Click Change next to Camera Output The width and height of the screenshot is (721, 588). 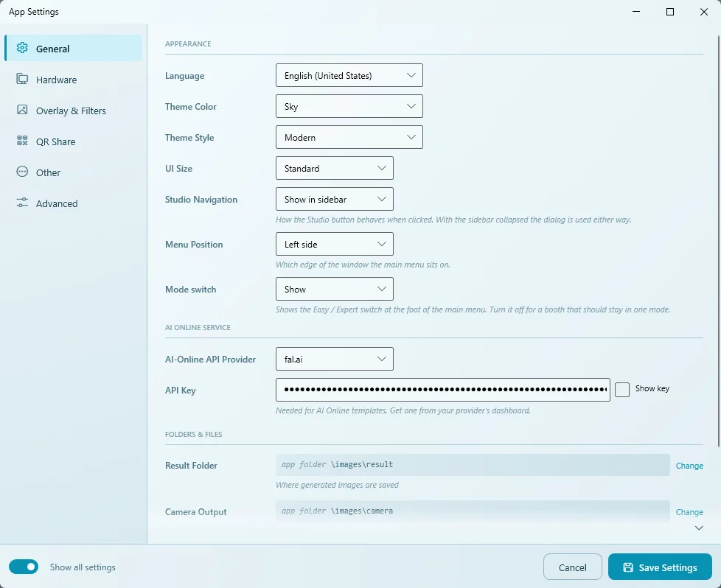click(x=689, y=511)
